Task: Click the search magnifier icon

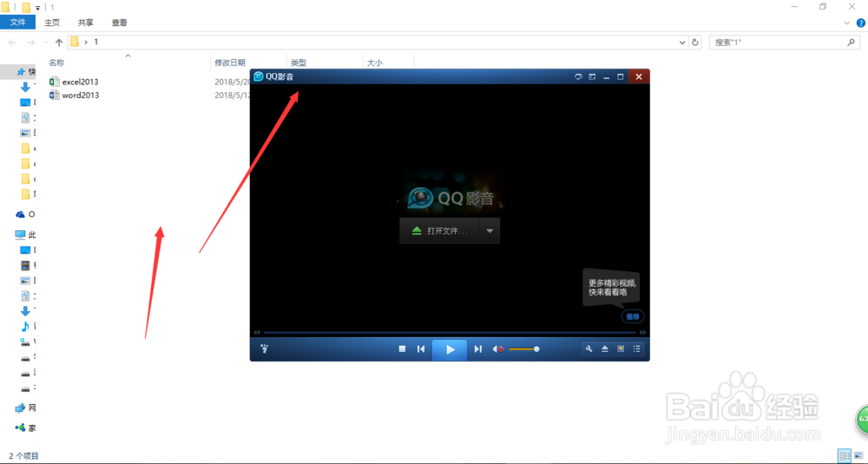Action: [852, 42]
